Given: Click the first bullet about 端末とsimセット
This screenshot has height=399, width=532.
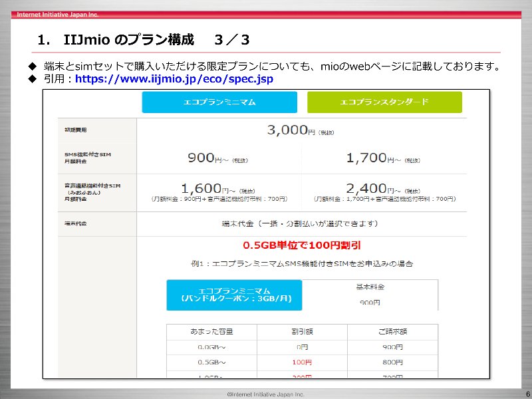Looking at the screenshot, I should (272, 66).
